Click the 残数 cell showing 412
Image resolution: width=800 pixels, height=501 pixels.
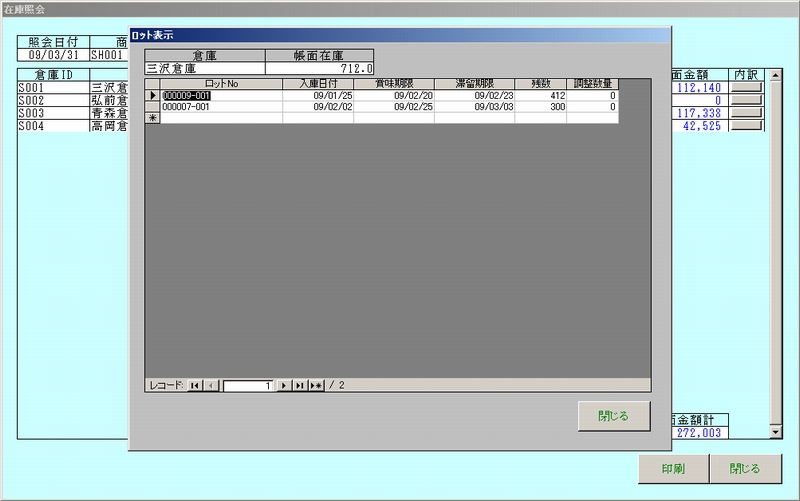point(540,96)
